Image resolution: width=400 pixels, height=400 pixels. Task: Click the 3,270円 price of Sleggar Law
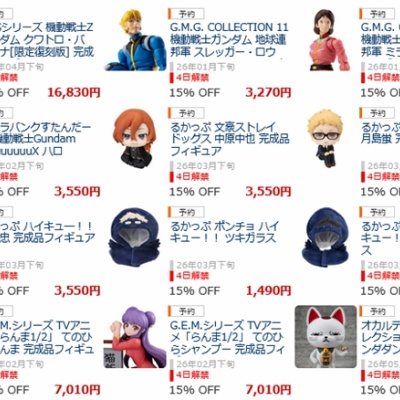click(x=268, y=92)
